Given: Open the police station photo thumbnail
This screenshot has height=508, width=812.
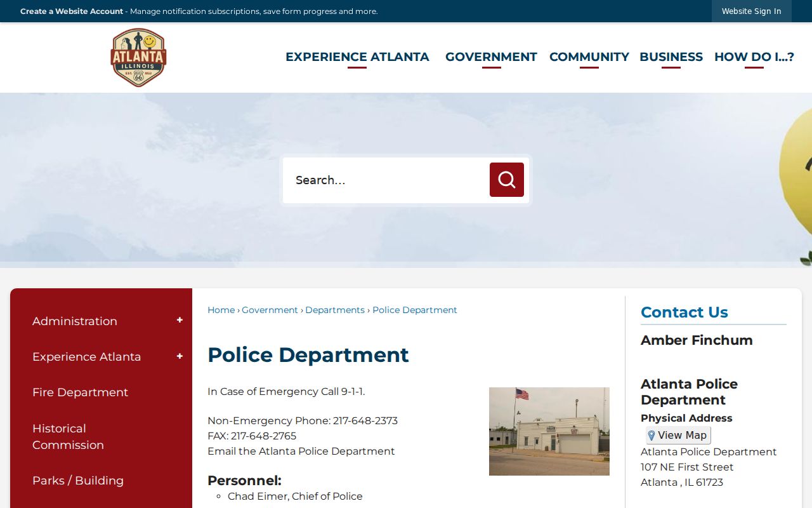Looking at the screenshot, I should point(549,431).
